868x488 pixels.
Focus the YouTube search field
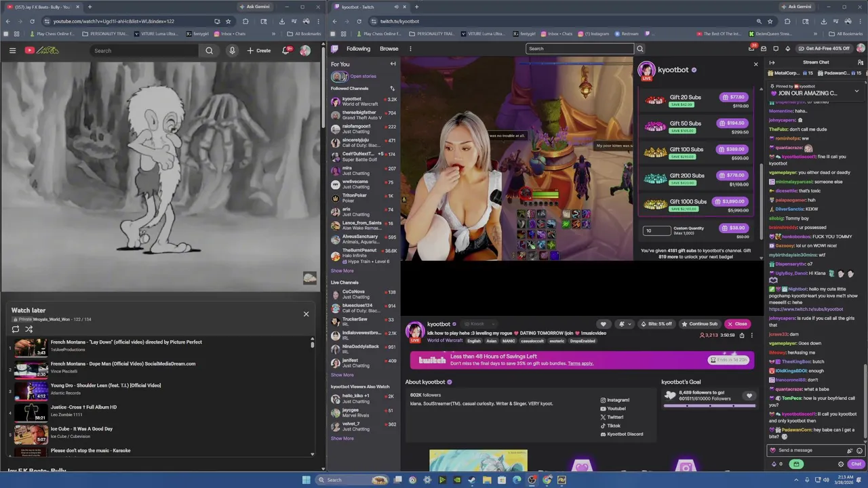coord(144,50)
